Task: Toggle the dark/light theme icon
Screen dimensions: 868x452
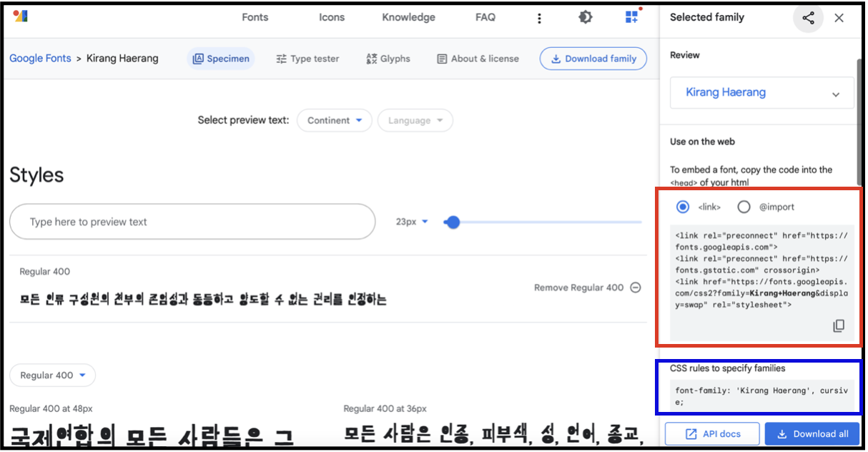Action: [x=586, y=17]
